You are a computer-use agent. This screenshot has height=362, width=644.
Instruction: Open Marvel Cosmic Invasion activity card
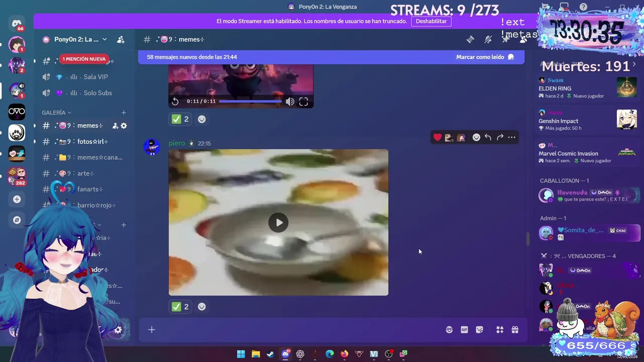(x=588, y=153)
